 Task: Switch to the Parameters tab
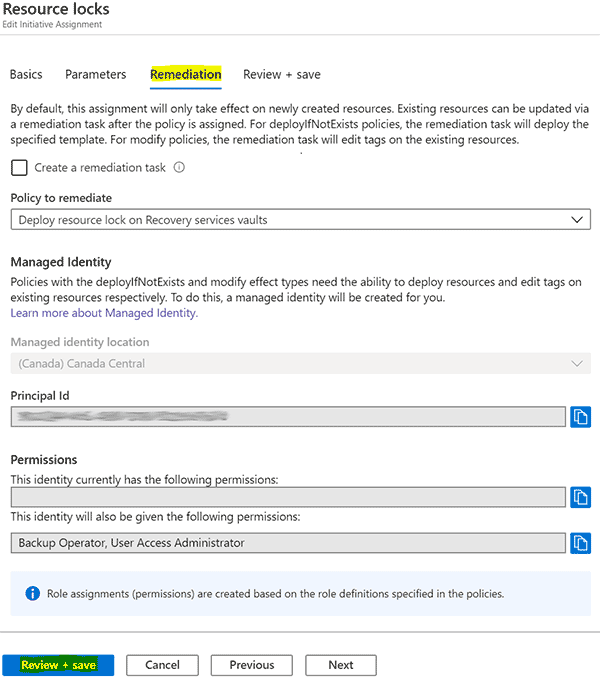click(96, 75)
